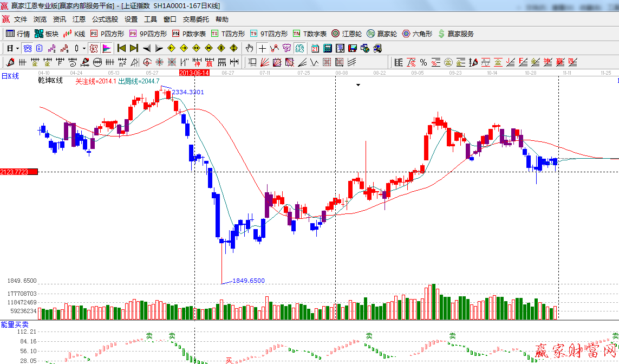Open the calculator icon in toolbar
The width and height of the screenshot is (619, 364).
[328, 48]
